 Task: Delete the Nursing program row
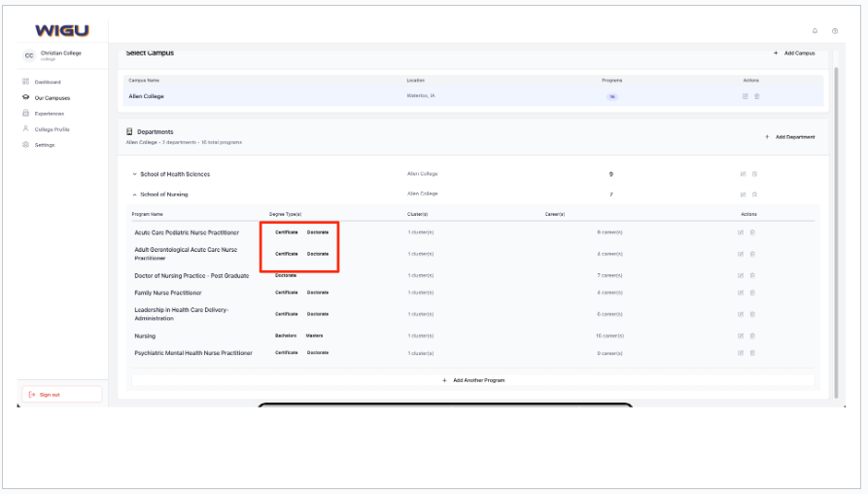[x=752, y=335]
